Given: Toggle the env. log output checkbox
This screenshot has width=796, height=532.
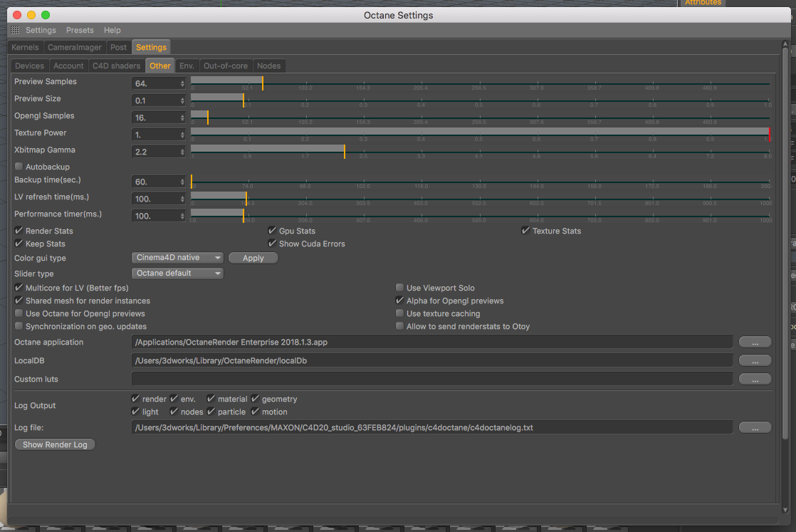Looking at the screenshot, I should tap(174, 399).
